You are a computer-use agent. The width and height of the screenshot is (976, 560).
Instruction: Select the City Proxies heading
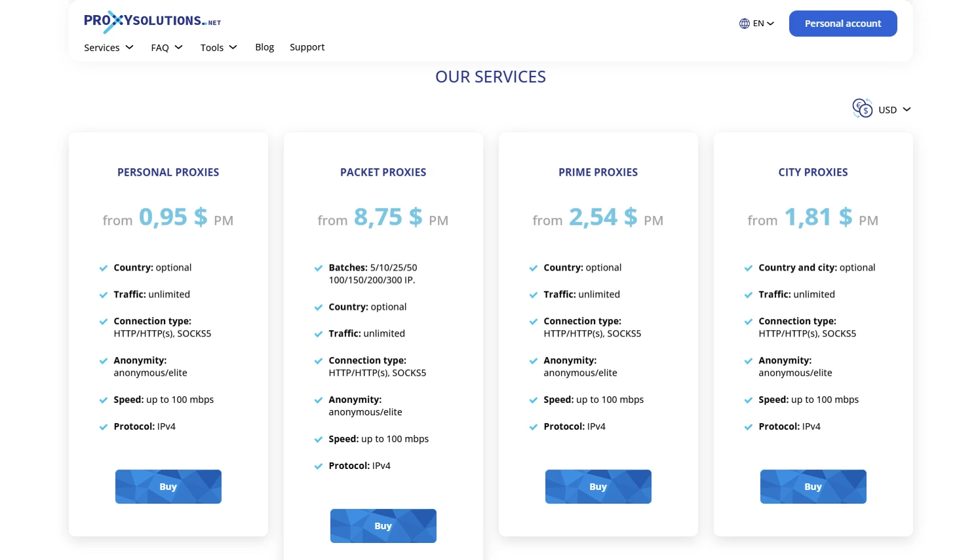point(813,172)
